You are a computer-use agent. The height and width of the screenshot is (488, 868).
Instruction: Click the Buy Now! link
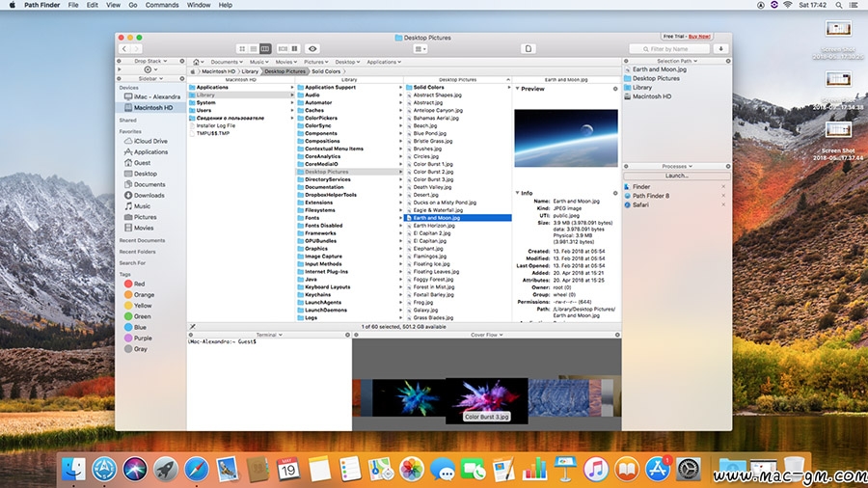tap(699, 37)
